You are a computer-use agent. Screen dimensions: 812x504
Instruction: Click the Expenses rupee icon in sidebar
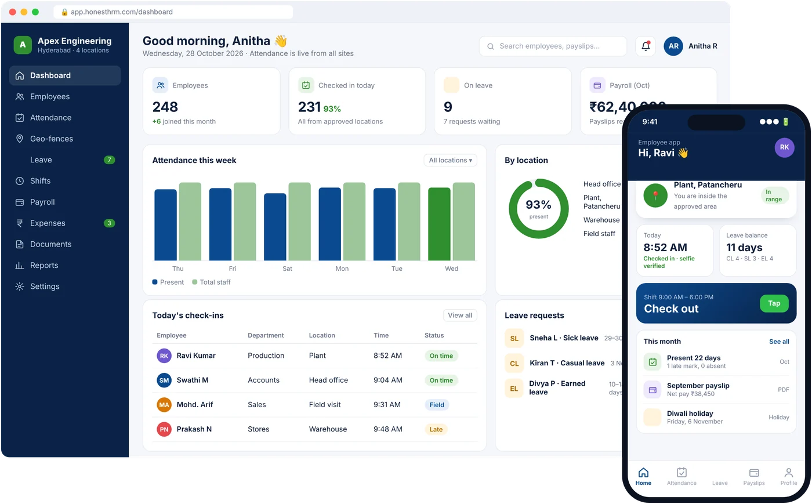click(x=20, y=223)
